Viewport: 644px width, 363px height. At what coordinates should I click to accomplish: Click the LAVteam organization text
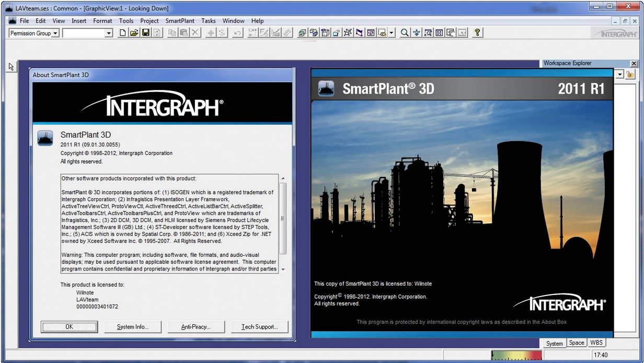(87, 300)
